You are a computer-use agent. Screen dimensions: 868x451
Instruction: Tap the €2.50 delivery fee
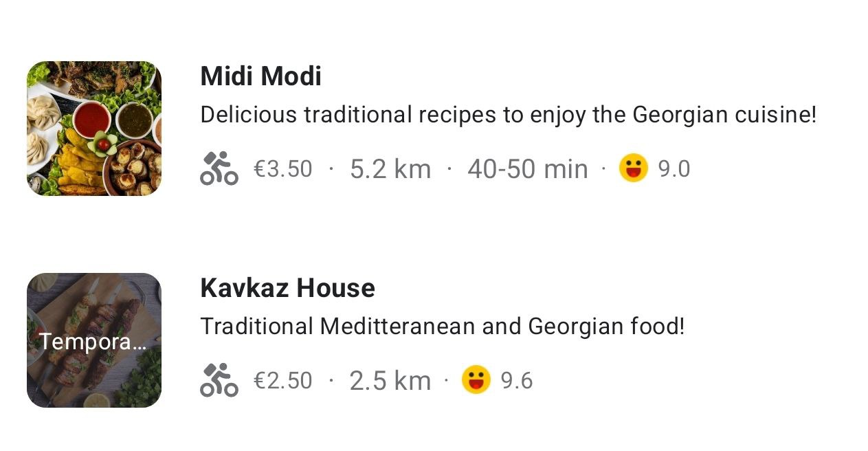tap(282, 380)
